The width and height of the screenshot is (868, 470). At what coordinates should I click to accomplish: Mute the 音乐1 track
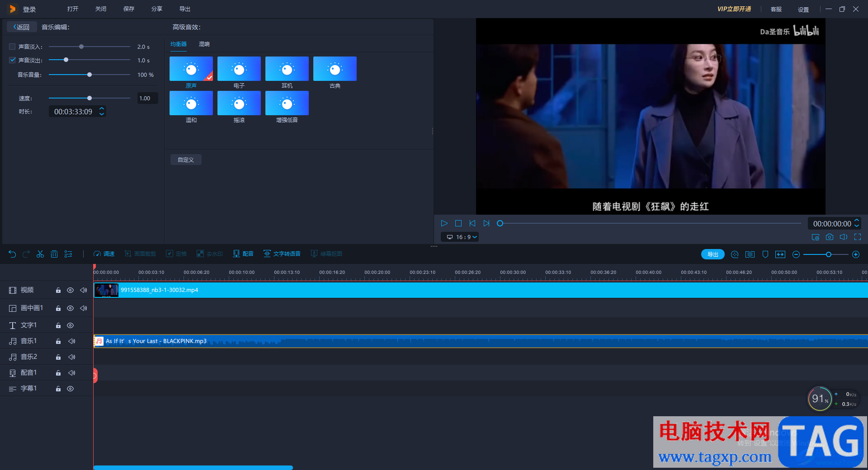(x=71, y=341)
